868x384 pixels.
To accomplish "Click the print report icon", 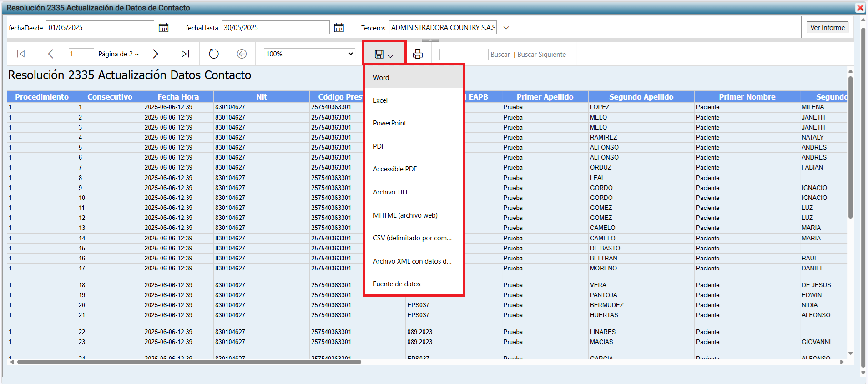I will pyautogui.click(x=417, y=54).
